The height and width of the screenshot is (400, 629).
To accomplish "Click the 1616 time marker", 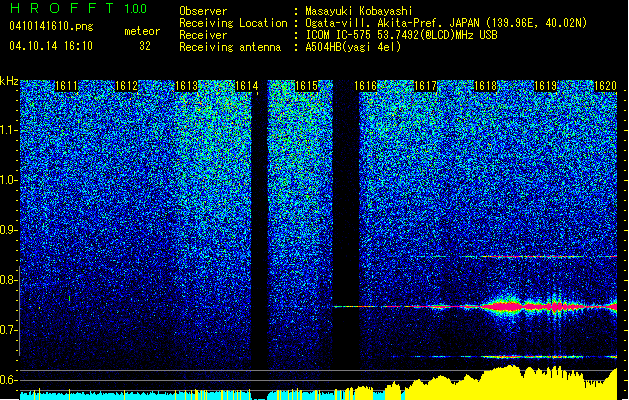I will point(366,86).
